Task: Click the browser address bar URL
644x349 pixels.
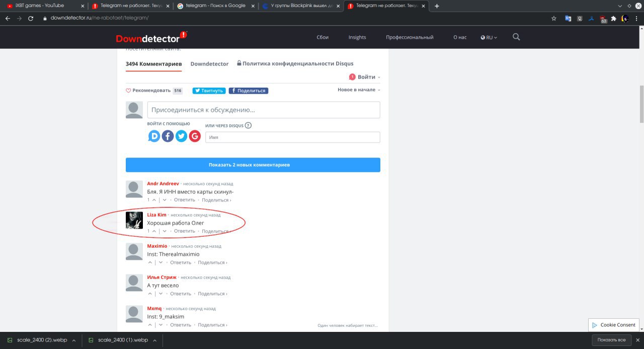Action: click(100, 18)
